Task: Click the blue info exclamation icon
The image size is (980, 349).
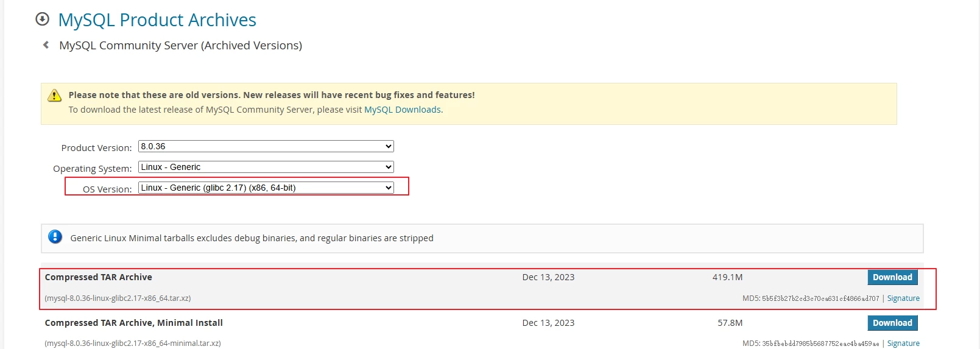Action: (x=55, y=237)
